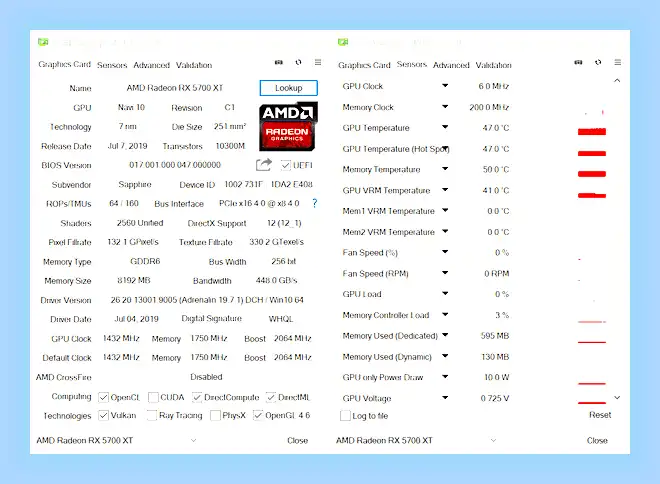
Task: Open the Fan Speed (%) dropdown arrow
Action: (x=445, y=252)
